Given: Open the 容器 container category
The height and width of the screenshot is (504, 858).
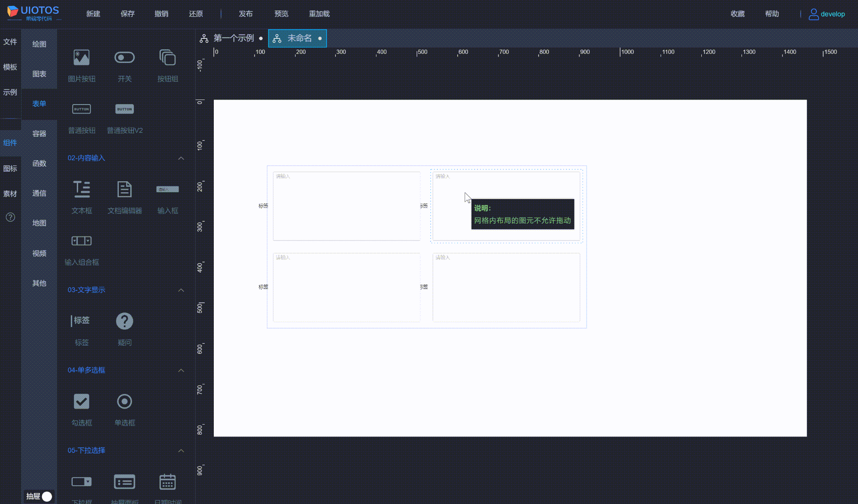Looking at the screenshot, I should (x=39, y=134).
